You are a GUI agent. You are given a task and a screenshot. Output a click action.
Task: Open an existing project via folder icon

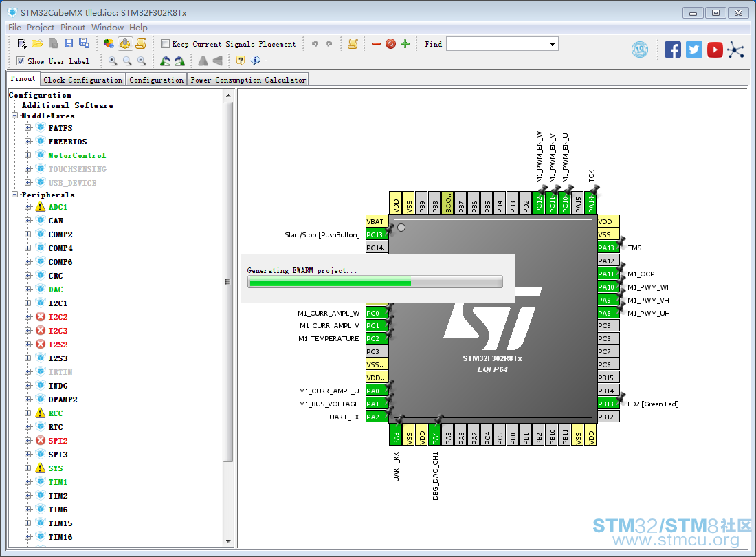[37, 44]
